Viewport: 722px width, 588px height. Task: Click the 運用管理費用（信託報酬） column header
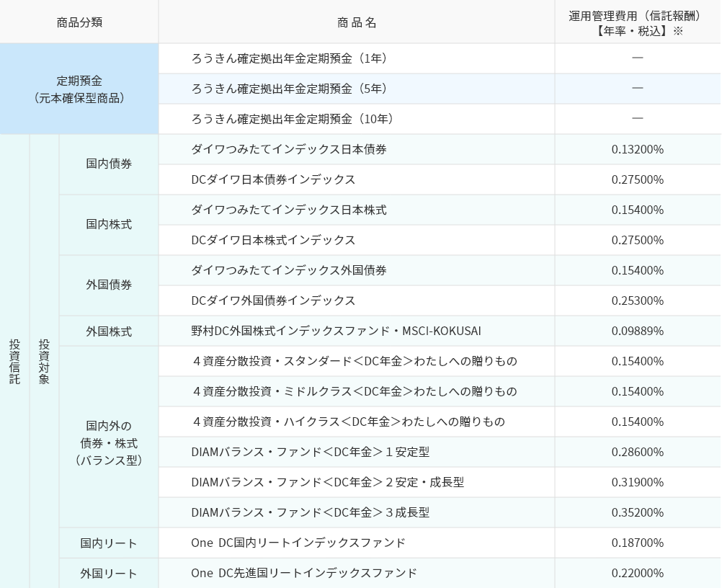point(637,21)
